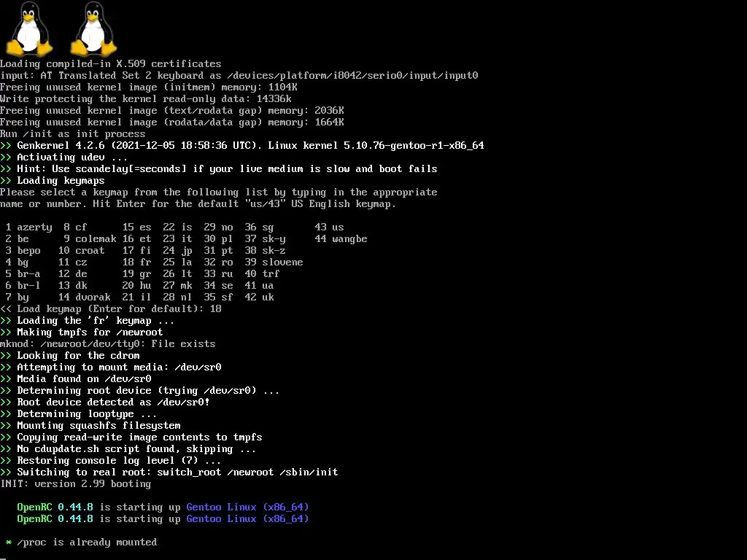Click the 'Determining looptype ...' line
This screenshot has width=747, height=560.
[79, 414]
